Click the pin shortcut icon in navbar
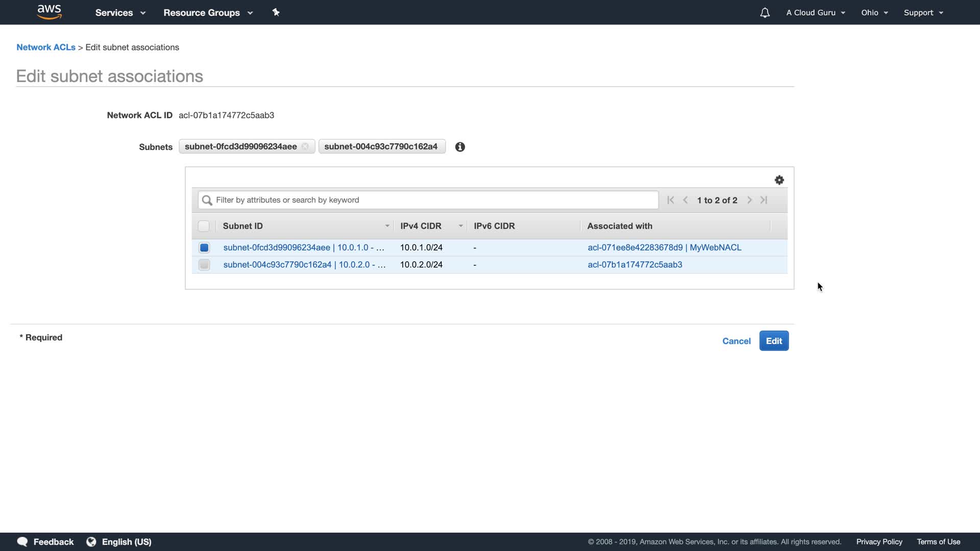Image resolution: width=980 pixels, height=551 pixels. pyautogui.click(x=276, y=12)
